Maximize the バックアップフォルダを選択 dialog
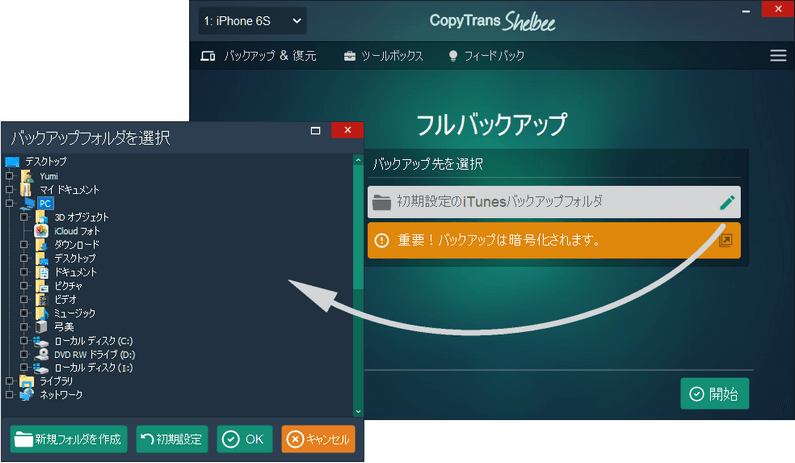The width and height of the screenshot is (795, 463). pyautogui.click(x=315, y=130)
